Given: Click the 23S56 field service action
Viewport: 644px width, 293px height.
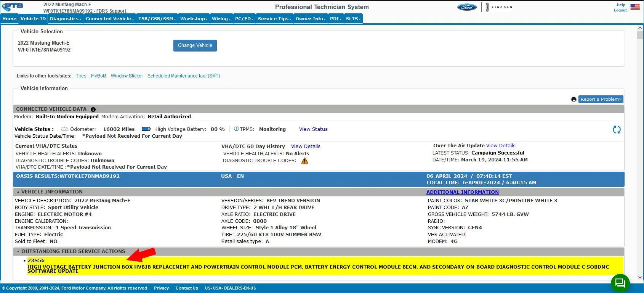Looking at the screenshot, I should (36, 261).
